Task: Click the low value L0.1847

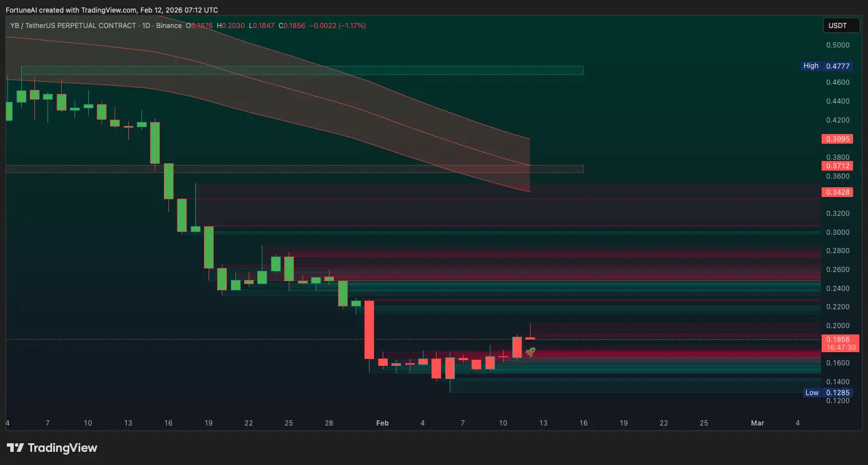Action: click(262, 26)
